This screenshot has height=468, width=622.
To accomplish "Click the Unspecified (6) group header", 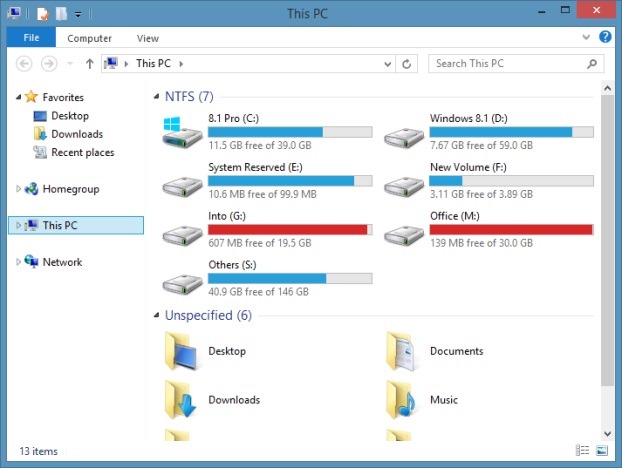I will tap(208, 315).
